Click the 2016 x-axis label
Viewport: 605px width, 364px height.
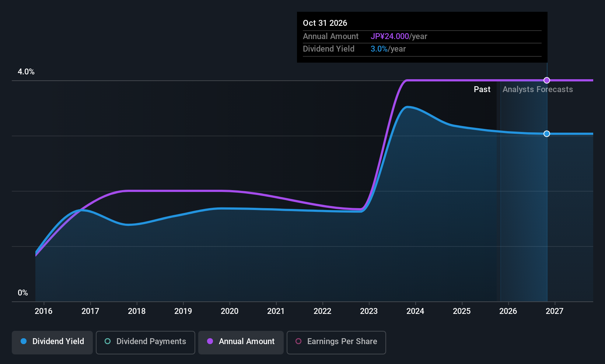tap(43, 311)
